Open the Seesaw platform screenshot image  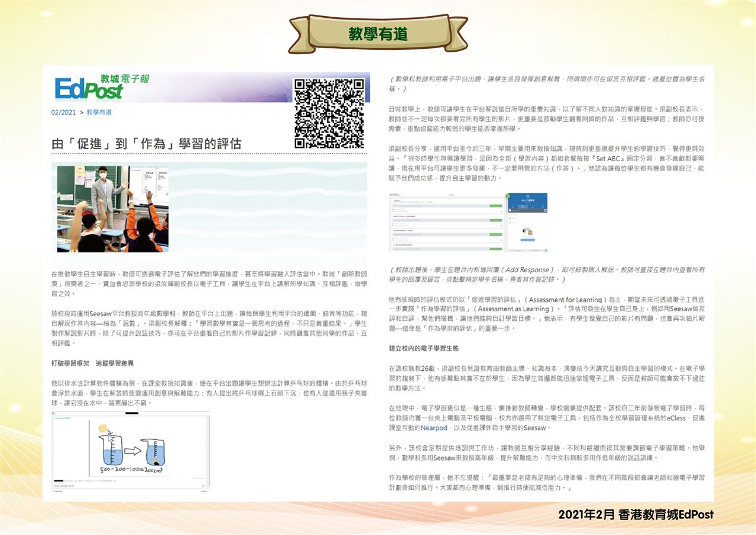[468, 223]
